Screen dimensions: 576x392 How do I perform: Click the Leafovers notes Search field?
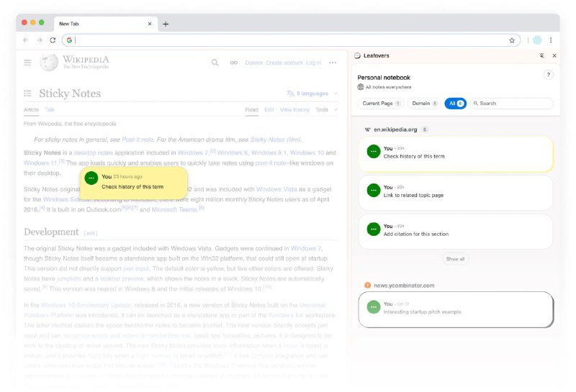click(512, 104)
